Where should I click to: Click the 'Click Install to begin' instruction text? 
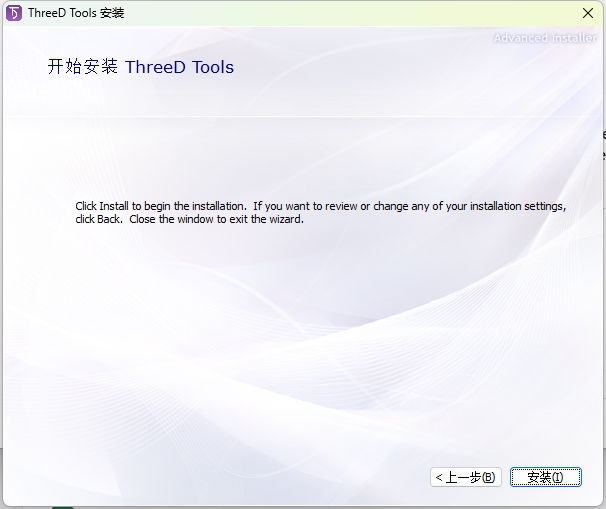[x=321, y=212]
